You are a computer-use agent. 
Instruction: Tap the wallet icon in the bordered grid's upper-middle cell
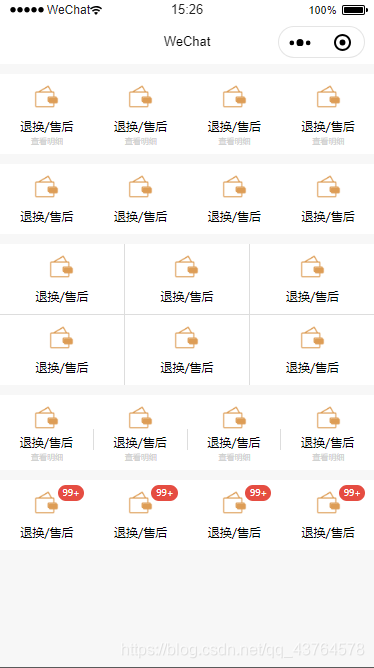[187, 267]
